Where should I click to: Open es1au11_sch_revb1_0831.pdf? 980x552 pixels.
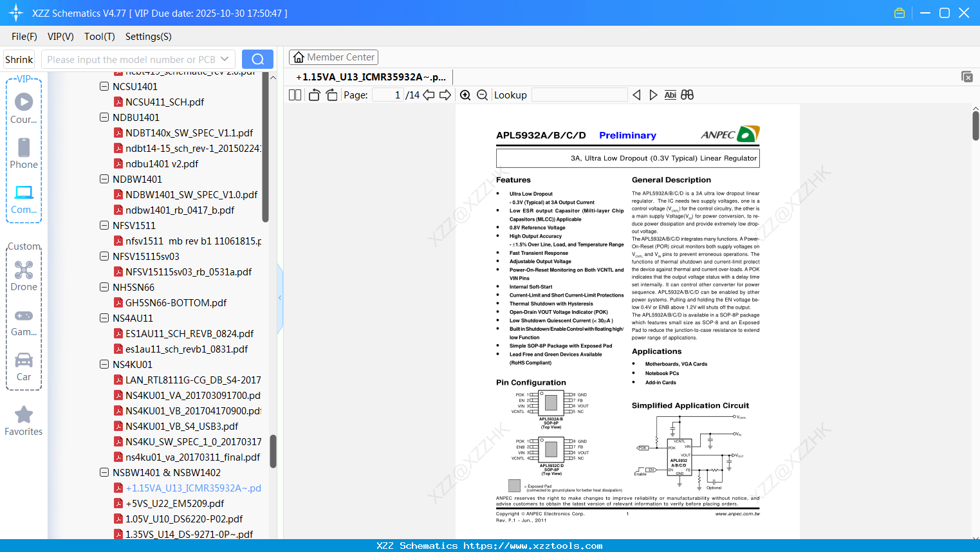pos(187,349)
